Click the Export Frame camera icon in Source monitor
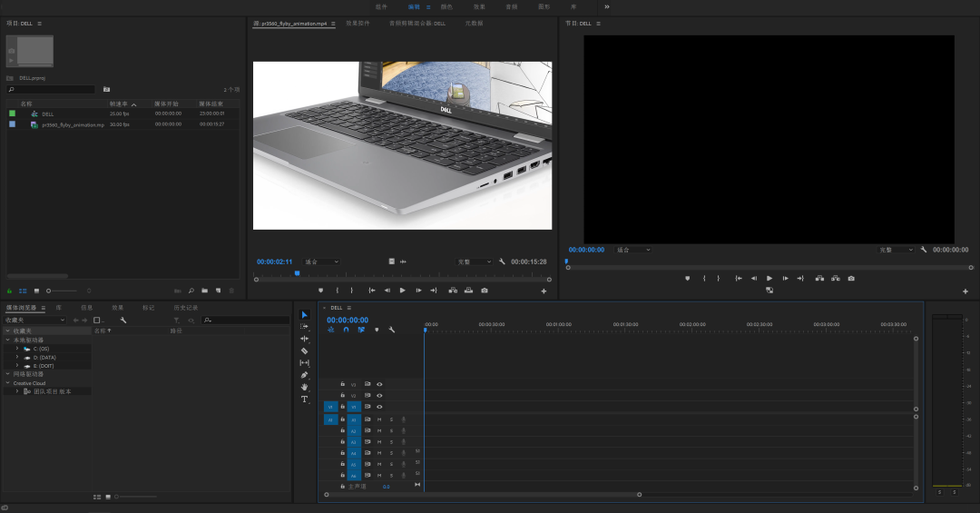Viewport: 980px width, 513px height. point(485,291)
